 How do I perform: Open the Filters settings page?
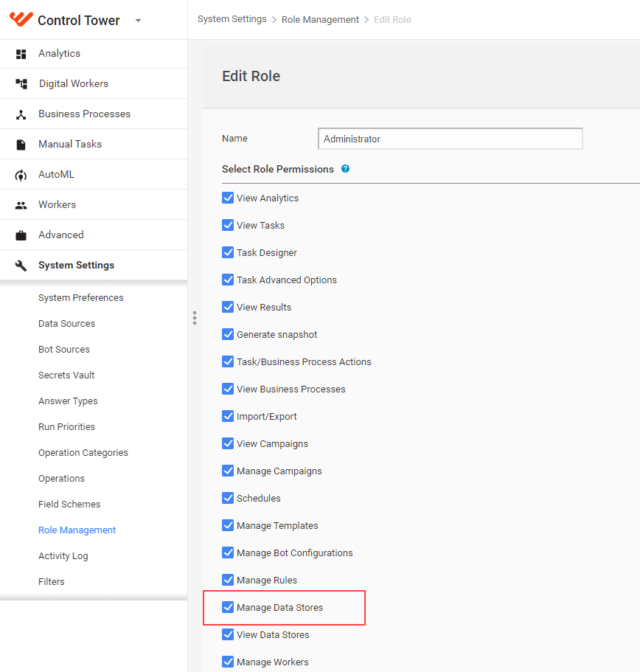click(52, 581)
